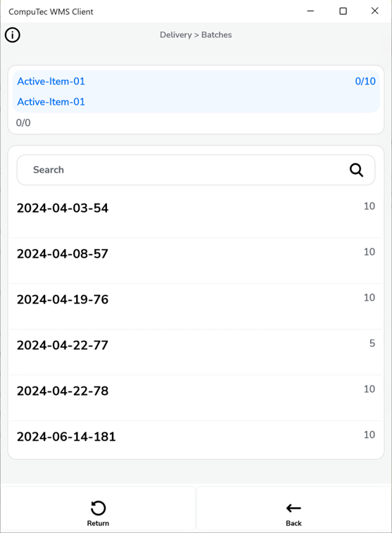Click the 0/0 counter below item
This screenshot has width=392, height=533.
(23, 123)
